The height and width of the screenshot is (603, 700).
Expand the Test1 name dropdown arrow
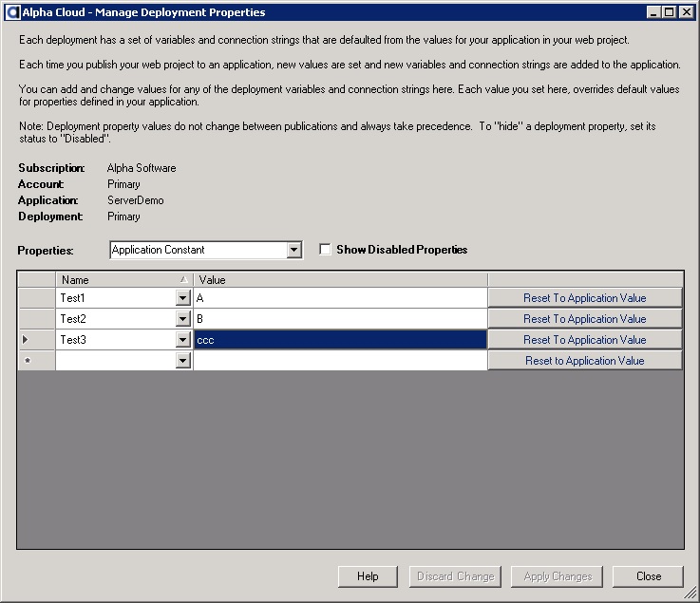pyautogui.click(x=182, y=298)
